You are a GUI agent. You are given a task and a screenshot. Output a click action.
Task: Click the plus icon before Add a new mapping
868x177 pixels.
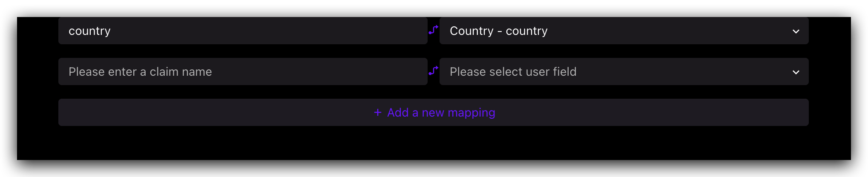378,112
